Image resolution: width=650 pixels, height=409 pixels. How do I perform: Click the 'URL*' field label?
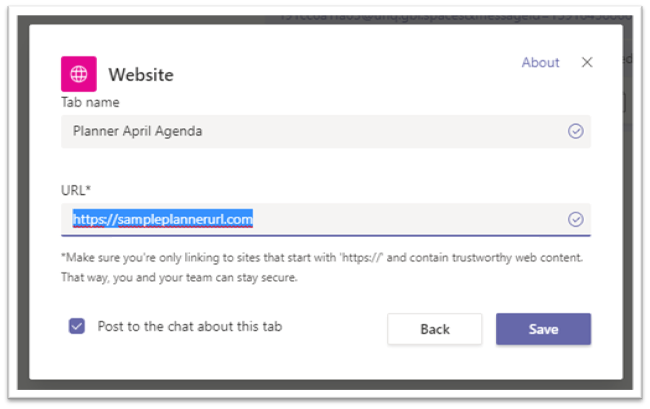point(75,190)
